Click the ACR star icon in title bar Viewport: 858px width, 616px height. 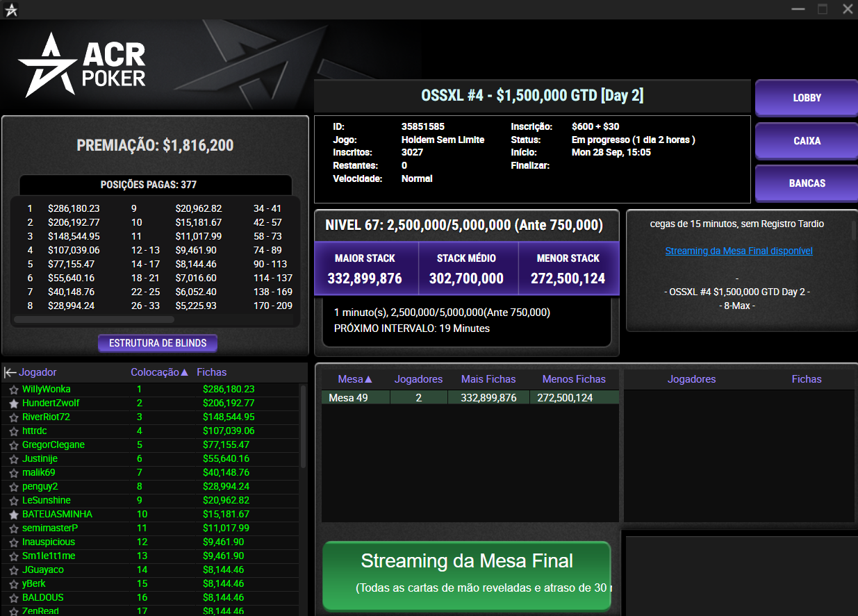(11, 10)
